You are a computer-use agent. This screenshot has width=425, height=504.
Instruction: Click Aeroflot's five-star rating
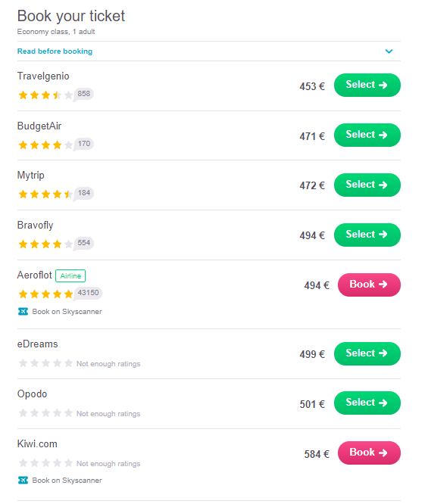(45, 294)
